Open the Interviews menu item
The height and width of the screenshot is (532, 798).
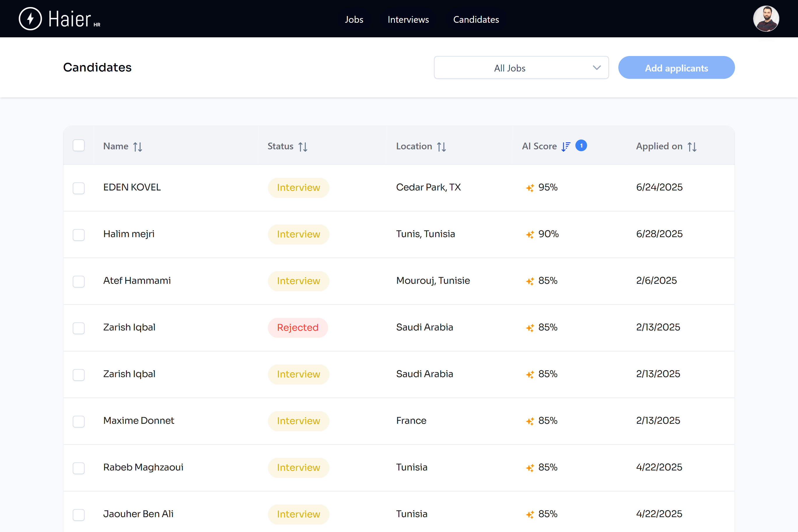408,19
